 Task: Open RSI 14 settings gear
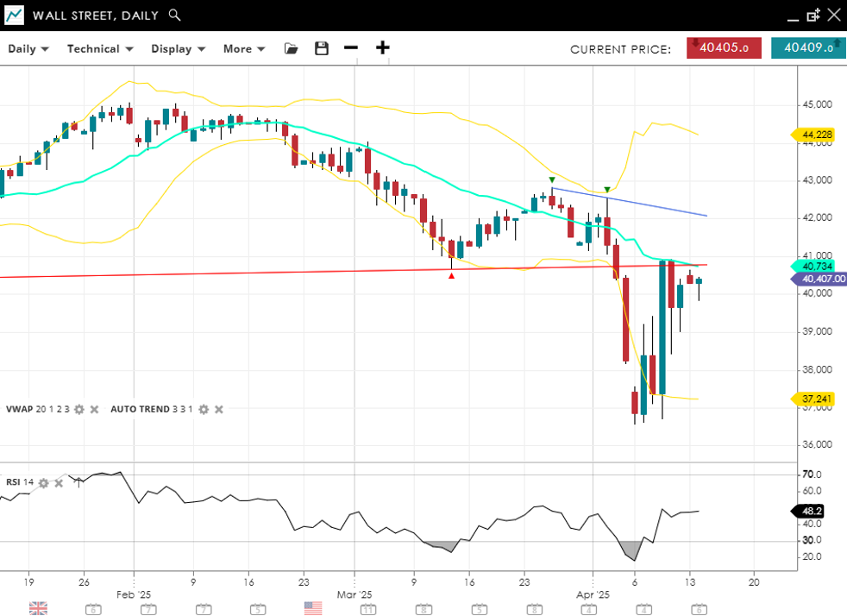pyautogui.click(x=43, y=483)
